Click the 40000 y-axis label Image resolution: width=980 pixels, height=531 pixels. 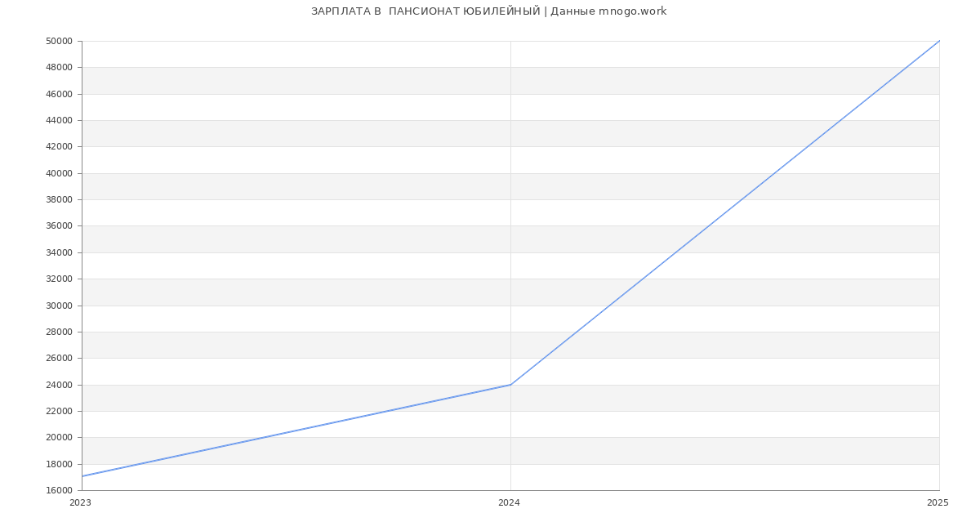point(59,173)
